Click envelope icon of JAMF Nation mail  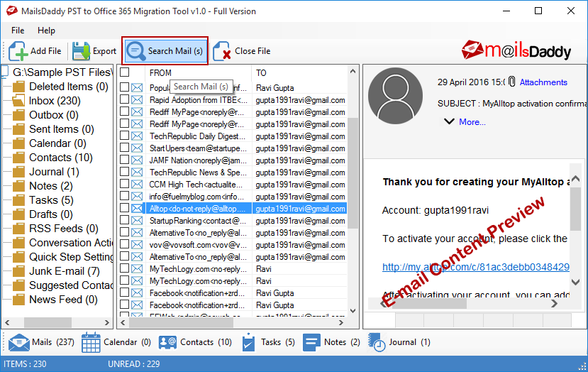click(x=137, y=160)
